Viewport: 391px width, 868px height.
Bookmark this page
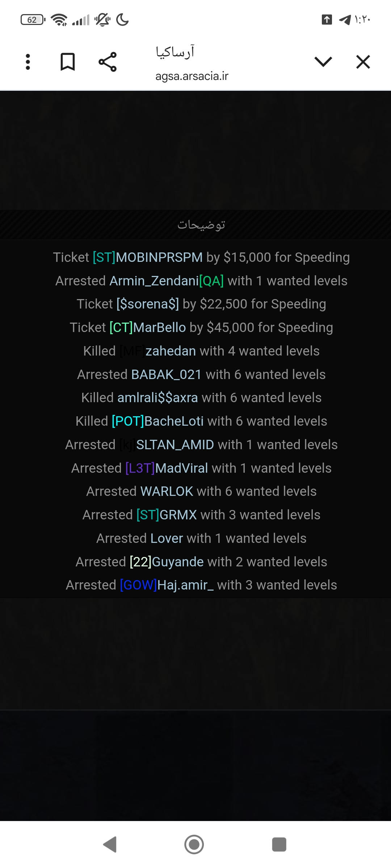pyautogui.click(x=68, y=62)
